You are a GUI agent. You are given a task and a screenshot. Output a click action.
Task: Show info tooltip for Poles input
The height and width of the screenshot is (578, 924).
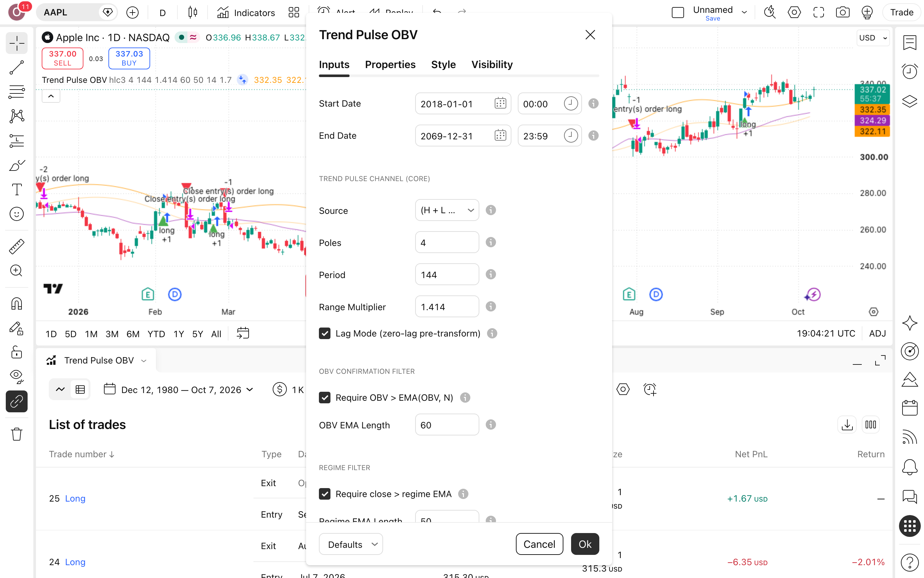pyautogui.click(x=491, y=242)
